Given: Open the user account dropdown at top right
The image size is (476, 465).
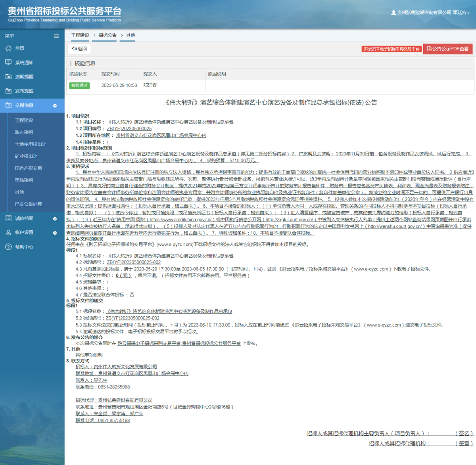Looking at the screenshot, I should tap(431, 13).
